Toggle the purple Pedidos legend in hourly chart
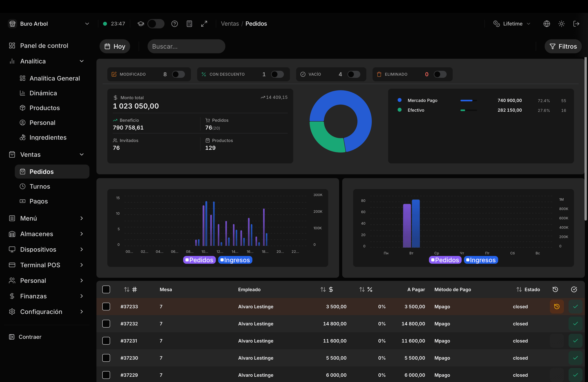 pyautogui.click(x=199, y=260)
